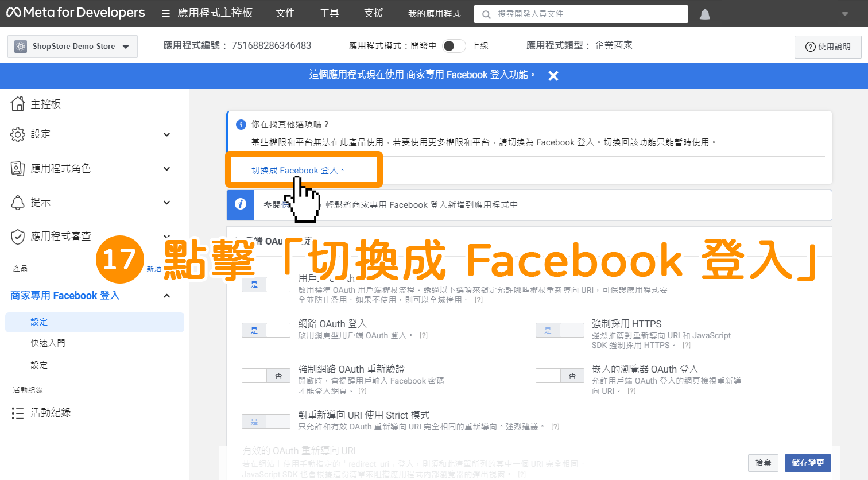Click the 搜尋開發人員文件 search field

click(x=580, y=14)
